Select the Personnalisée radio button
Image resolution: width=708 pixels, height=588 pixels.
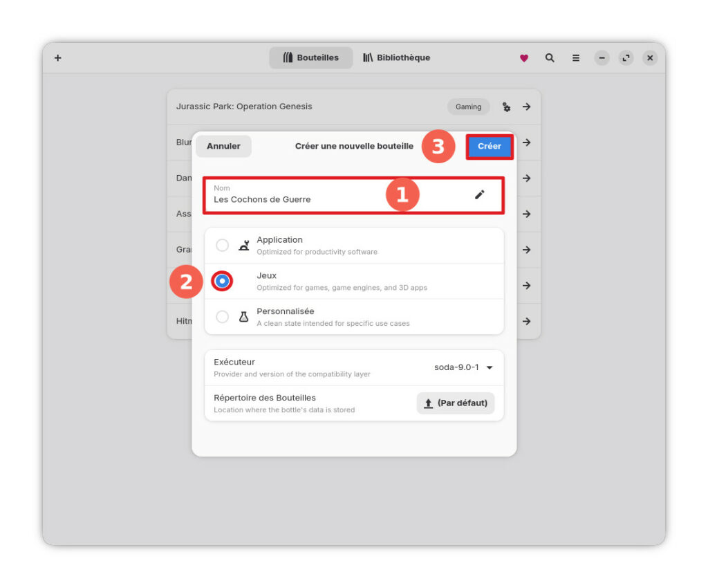[x=222, y=317]
